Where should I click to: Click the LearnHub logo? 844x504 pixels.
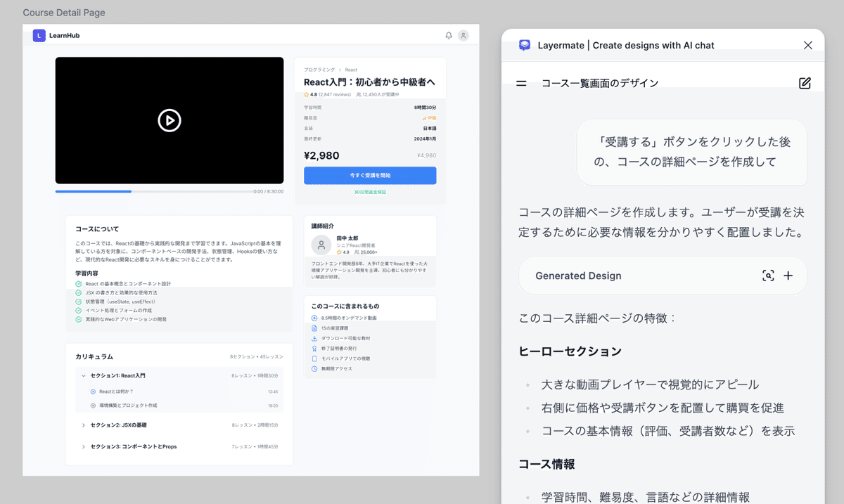pyautogui.click(x=56, y=34)
